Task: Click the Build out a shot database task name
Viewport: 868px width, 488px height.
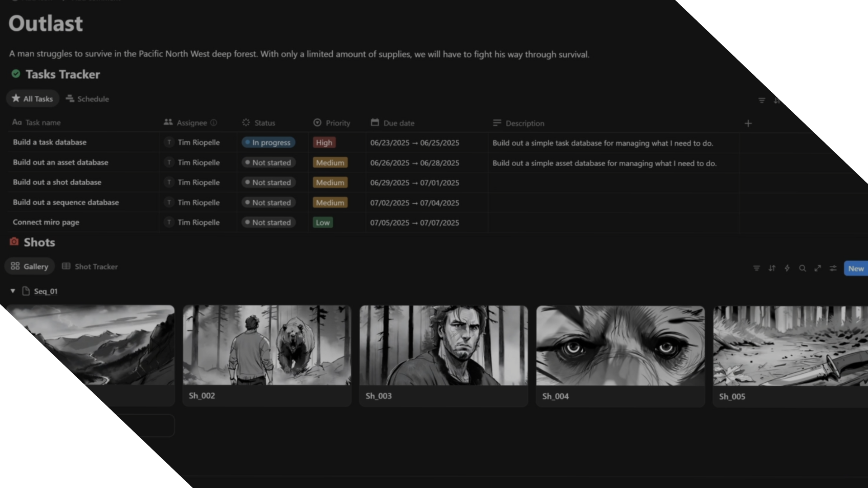Action: (x=57, y=182)
